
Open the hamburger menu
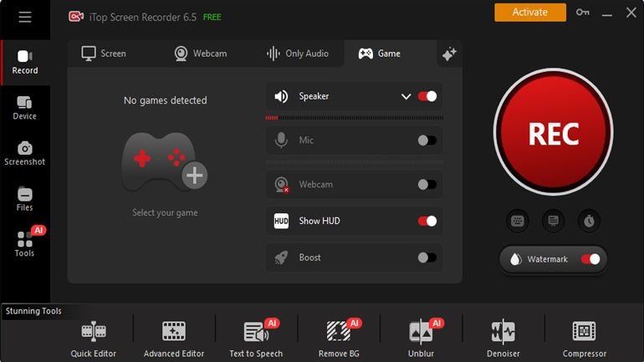click(x=24, y=17)
